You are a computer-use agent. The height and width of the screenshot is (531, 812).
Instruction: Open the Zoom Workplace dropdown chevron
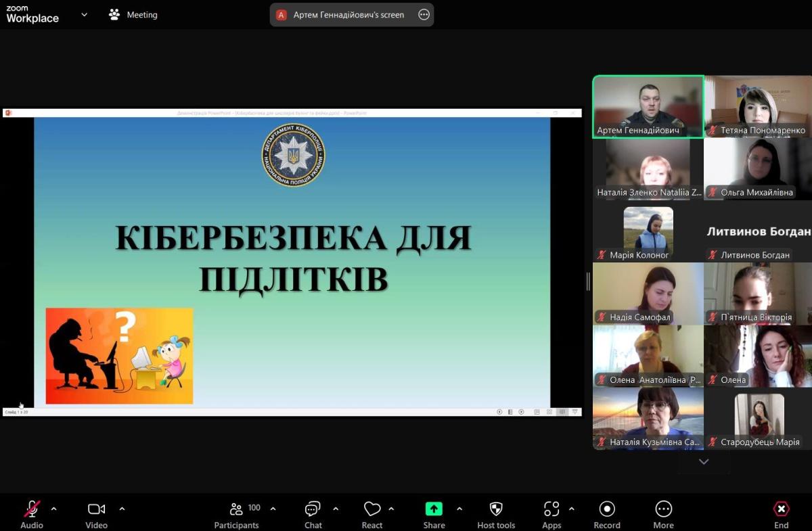tap(84, 14)
